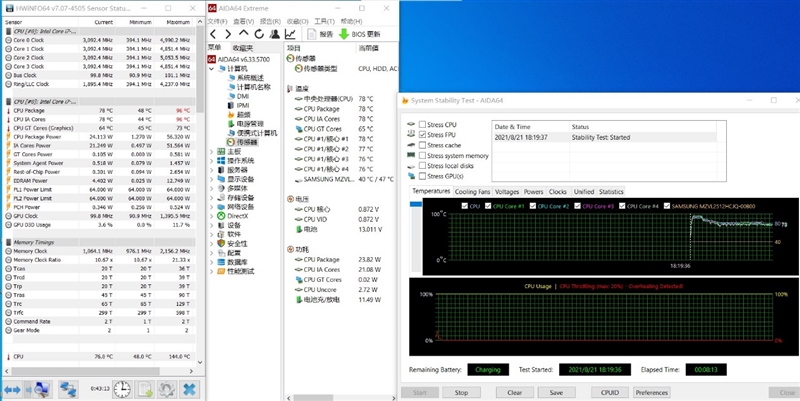Viewport: 800px width, 401px height.
Task: Click HWiNFO network connection icon
Action: click(x=68, y=388)
